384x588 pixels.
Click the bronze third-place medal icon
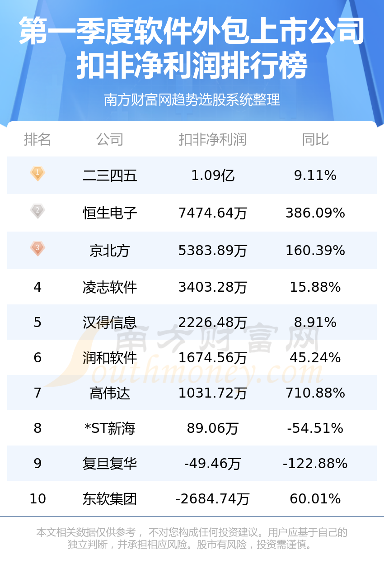coord(37,249)
